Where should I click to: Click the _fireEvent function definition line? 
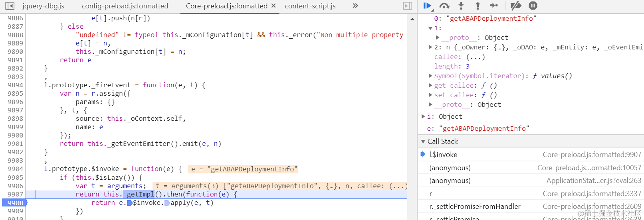tap(125, 85)
